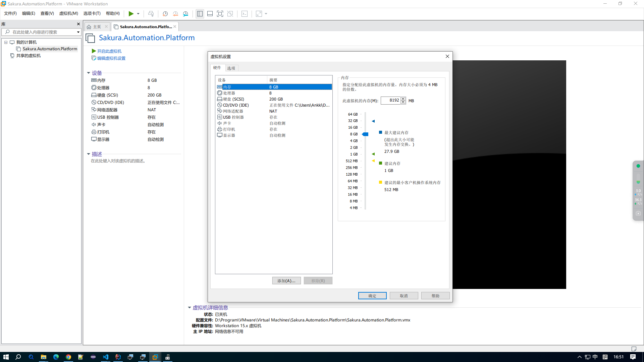Click memory size input field to edit
644x362 pixels.
coord(391,100)
